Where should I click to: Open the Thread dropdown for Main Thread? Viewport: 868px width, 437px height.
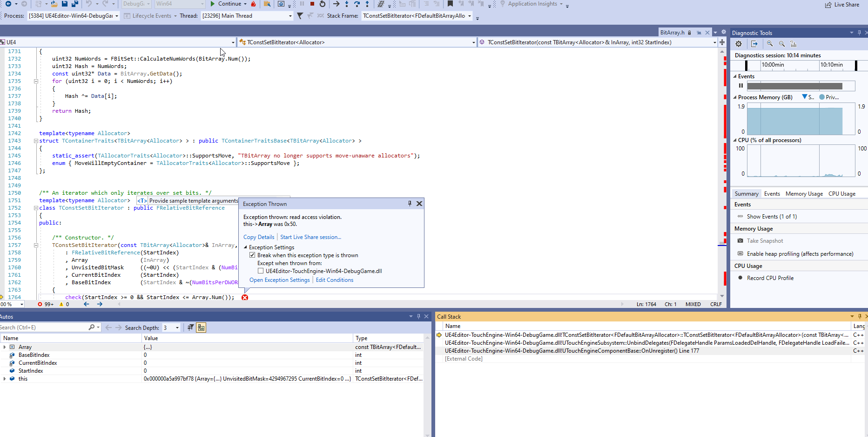point(247,16)
